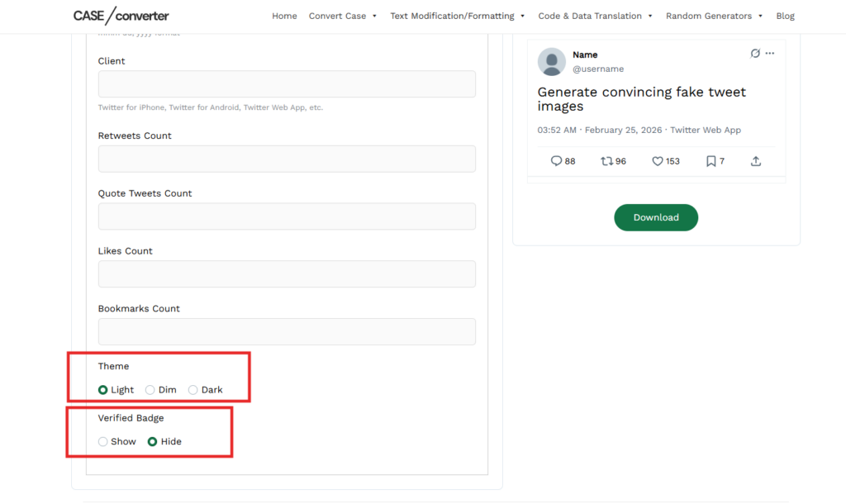Click the 'Verified Badge' label

coord(131,418)
